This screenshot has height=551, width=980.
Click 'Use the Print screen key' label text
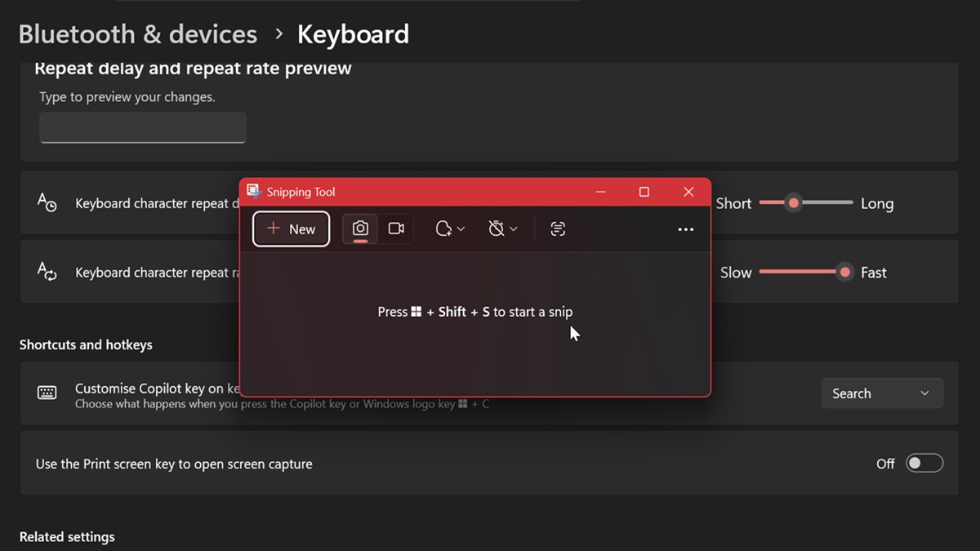[x=174, y=464]
